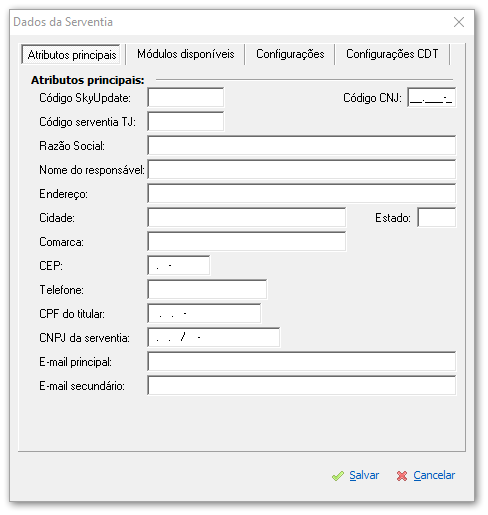Focus the Razão Social text box
Viewport: 488px width, 515px height.
click(302, 145)
